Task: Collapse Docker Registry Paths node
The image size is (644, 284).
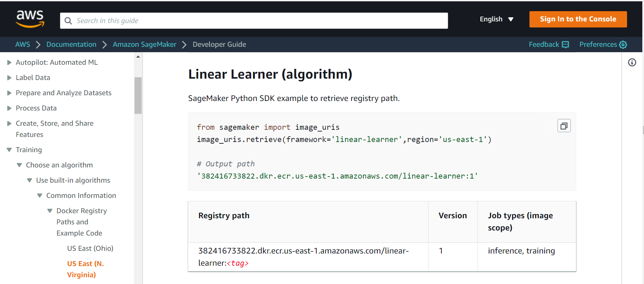Action: pos(50,211)
